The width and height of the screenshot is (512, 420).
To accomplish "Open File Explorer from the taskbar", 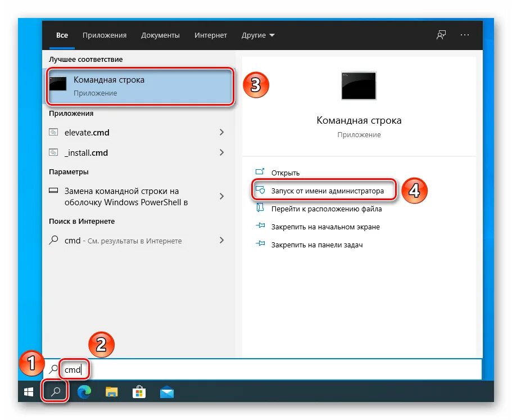I will tap(112, 392).
